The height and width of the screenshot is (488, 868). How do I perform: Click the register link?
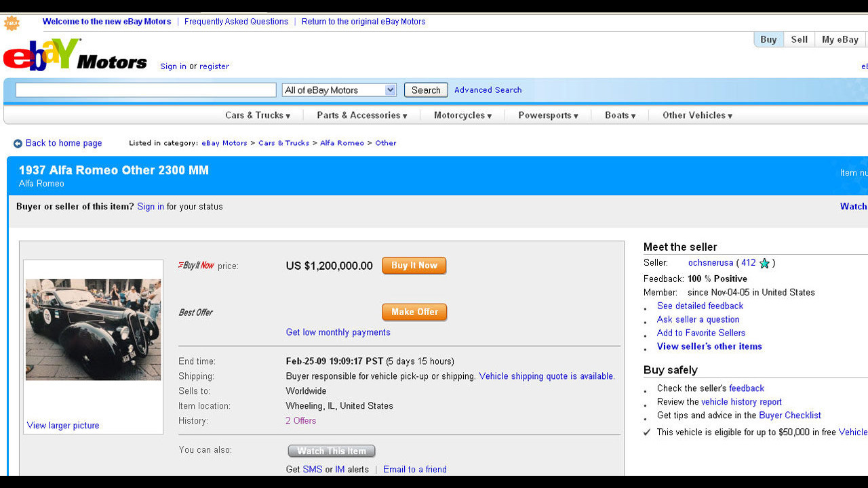click(214, 66)
